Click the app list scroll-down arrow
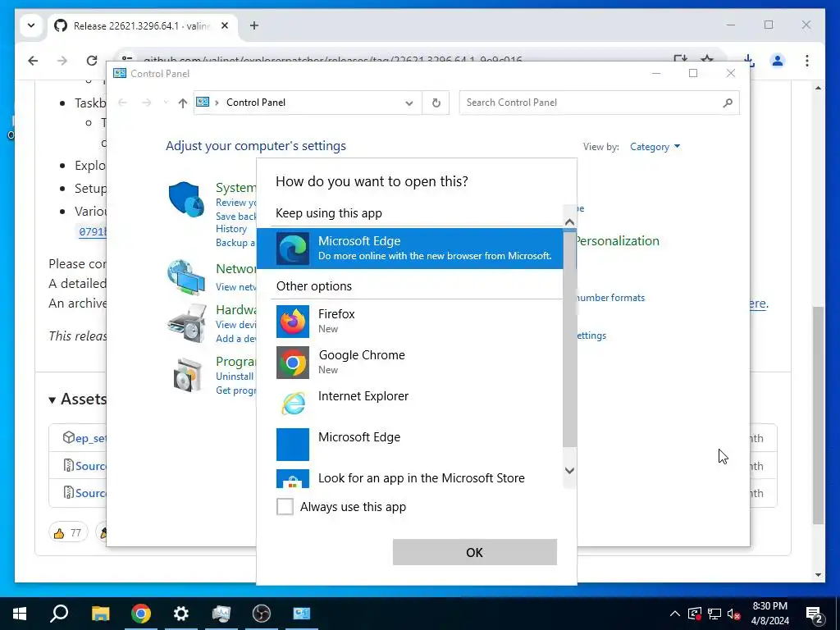The width and height of the screenshot is (840, 630). (569, 470)
